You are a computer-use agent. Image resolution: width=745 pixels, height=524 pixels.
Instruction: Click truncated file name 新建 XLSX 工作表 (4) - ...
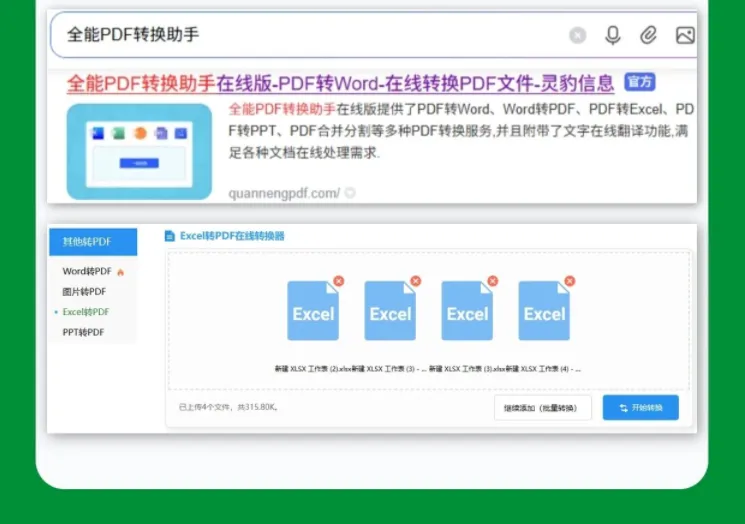543,369
